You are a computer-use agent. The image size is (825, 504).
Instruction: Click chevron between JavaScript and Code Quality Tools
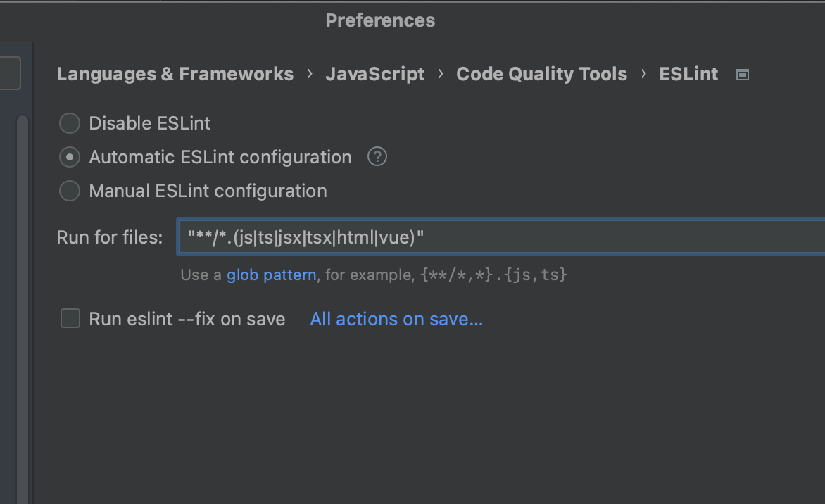point(441,74)
